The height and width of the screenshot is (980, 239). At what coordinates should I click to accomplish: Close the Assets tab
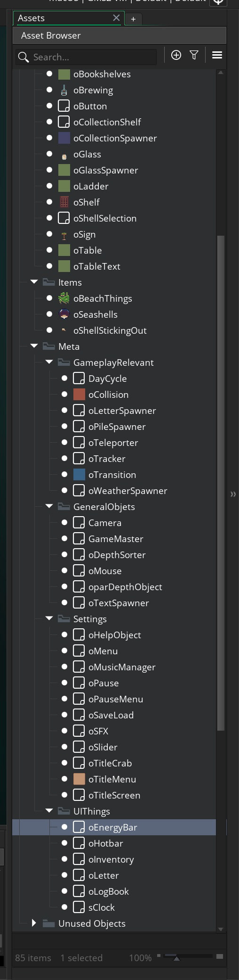coord(116,18)
